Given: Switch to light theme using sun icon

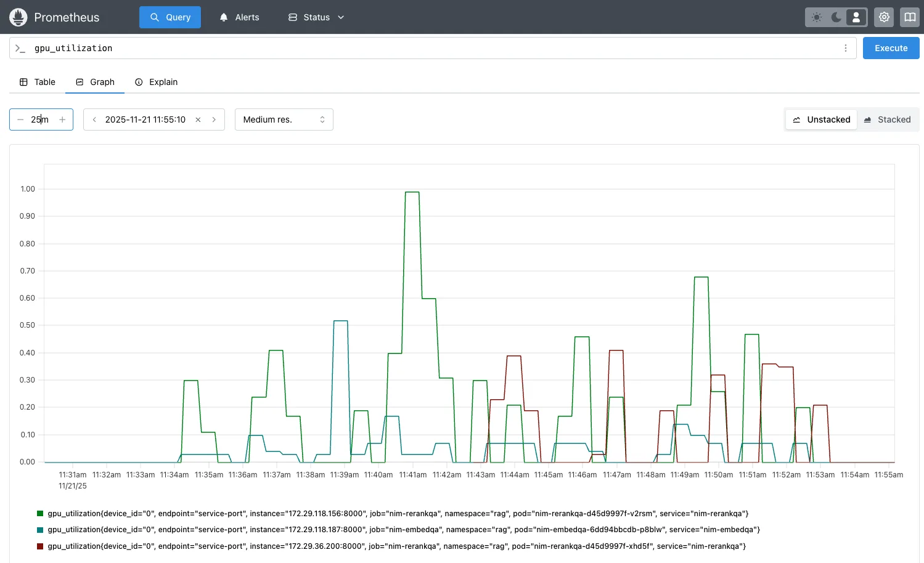Looking at the screenshot, I should coord(816,17).
